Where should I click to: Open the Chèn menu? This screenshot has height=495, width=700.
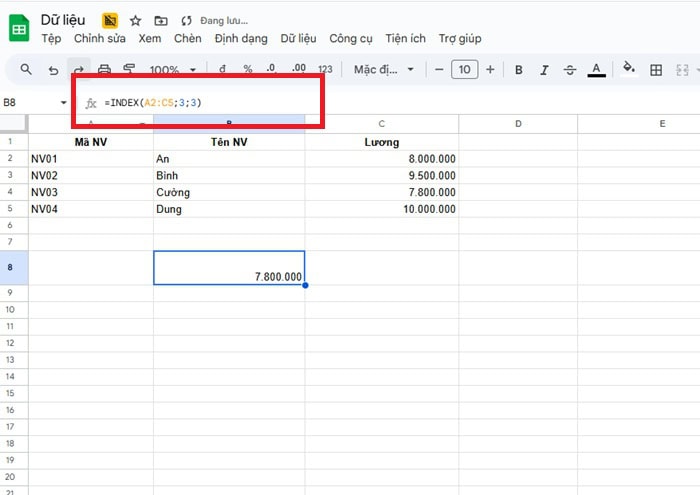(188, 39)
